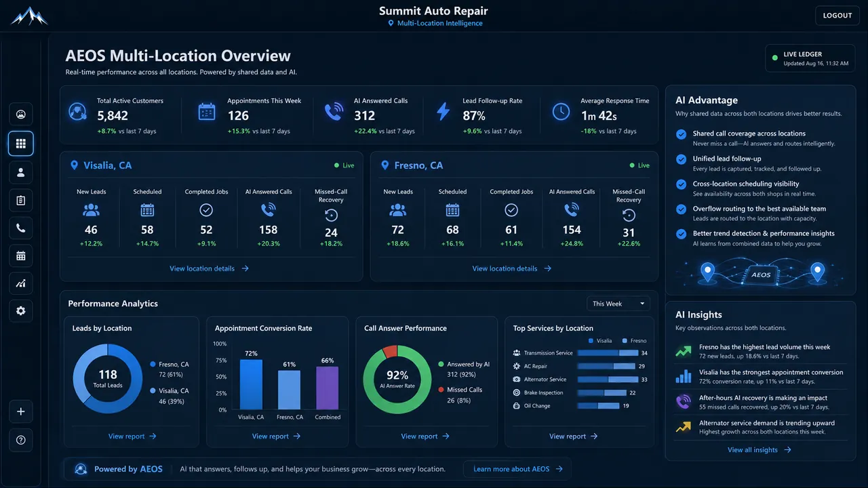Click the Alternator service trending arrow icon
Image resolution: width=868 pixels, height=488 pixels.
point(683,426)
